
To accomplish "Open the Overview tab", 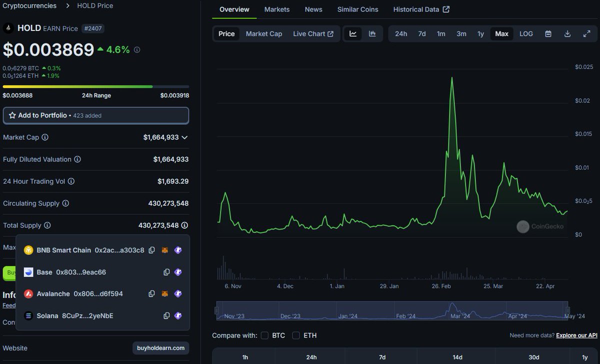I will point(234,9).
